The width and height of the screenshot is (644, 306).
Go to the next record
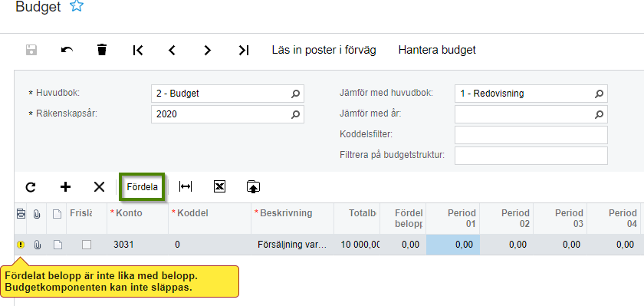pyautogui.click(x=208, y=50)
